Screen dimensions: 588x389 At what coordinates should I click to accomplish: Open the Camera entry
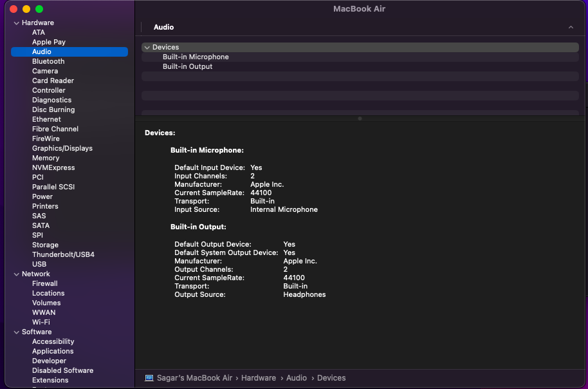[45, 71]
